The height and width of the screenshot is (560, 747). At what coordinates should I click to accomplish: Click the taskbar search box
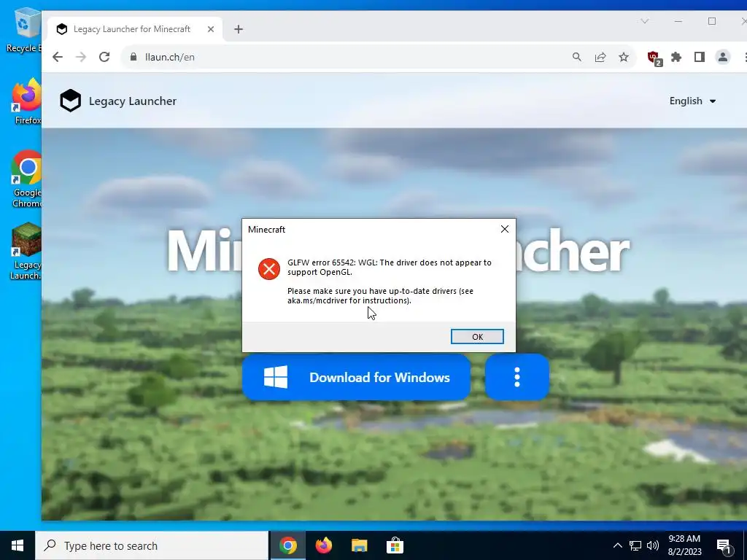152,545
